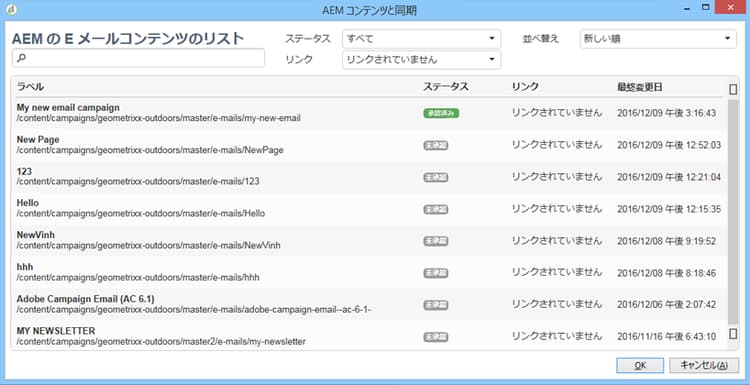This screenshot has width=750, height=385.
Task: Click the 最終変更日 column header
Action: pyautogui.click(x=640, y=88)
